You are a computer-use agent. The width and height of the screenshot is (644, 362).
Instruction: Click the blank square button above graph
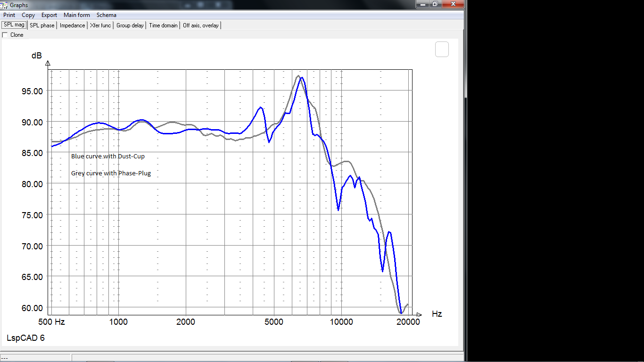[x=442, y=49]
